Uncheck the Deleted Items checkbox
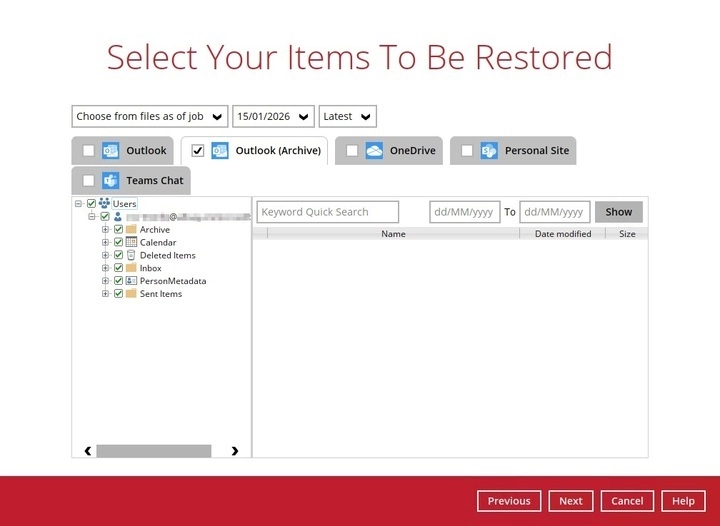The image size is (720, 526). click(118, 255)
